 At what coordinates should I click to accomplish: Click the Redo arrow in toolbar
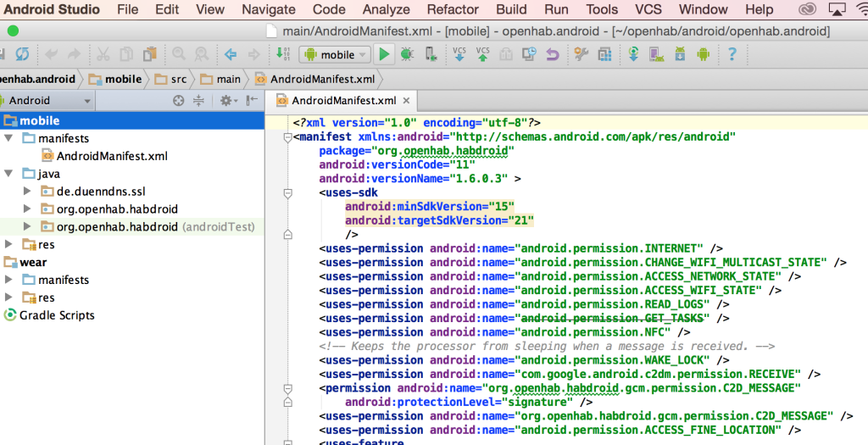74,54
